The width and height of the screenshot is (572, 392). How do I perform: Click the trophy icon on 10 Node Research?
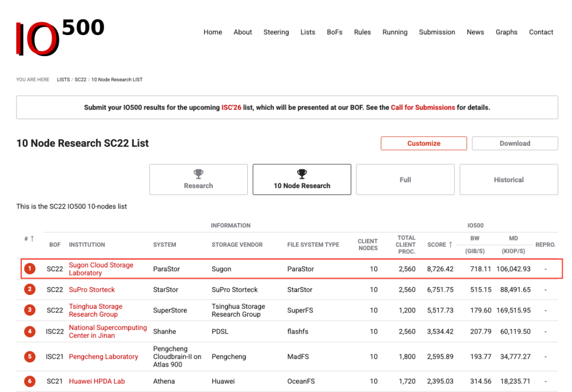302,174
